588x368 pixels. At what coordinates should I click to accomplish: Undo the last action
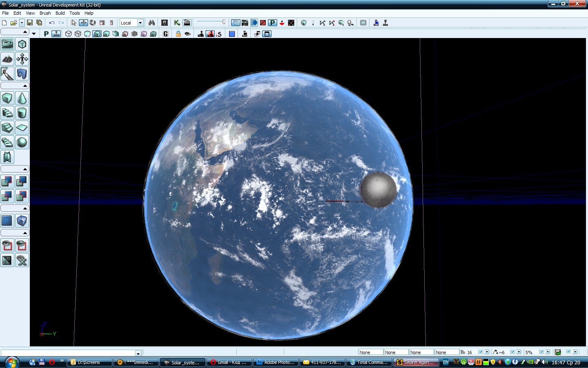click(x=52, y=23)
